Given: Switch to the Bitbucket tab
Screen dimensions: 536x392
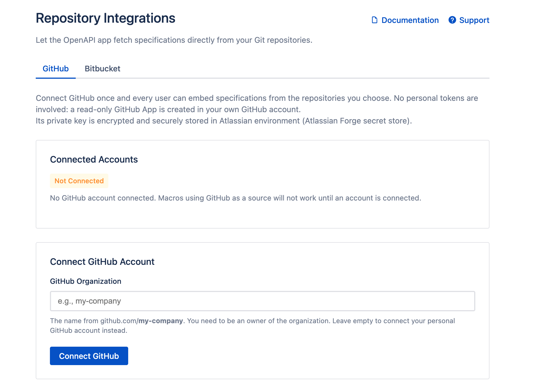Looking at the screenshot, I should coord(102,69).
